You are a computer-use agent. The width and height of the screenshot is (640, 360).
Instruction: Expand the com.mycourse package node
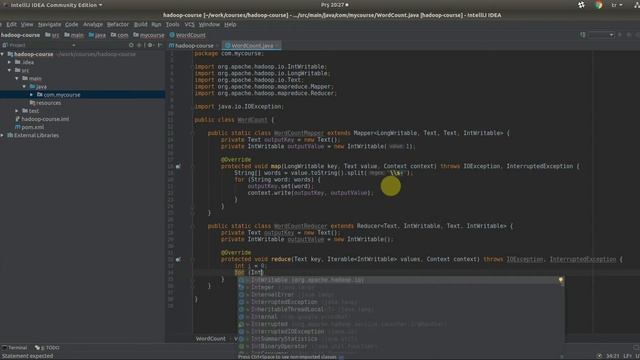point(31,95)
